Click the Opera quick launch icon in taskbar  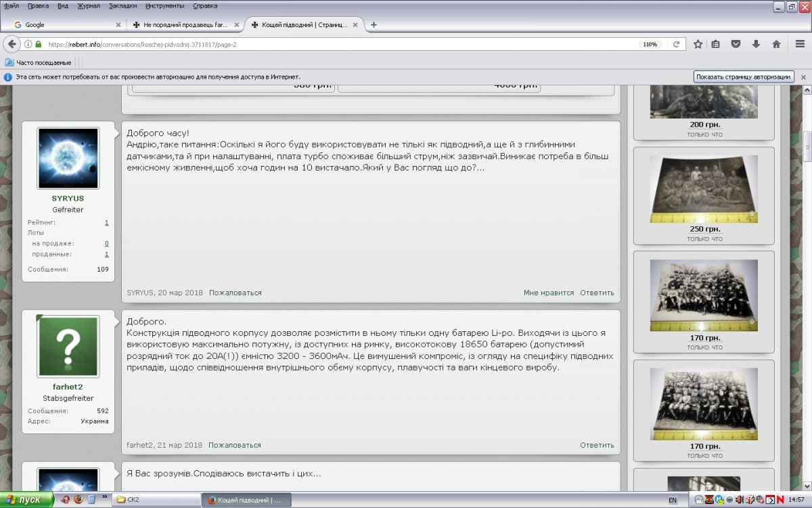point(66,500)
